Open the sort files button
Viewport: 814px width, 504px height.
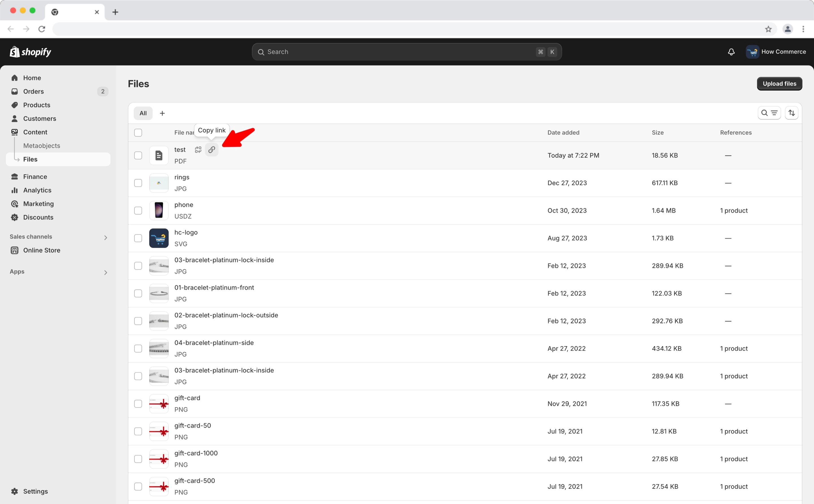792,113
